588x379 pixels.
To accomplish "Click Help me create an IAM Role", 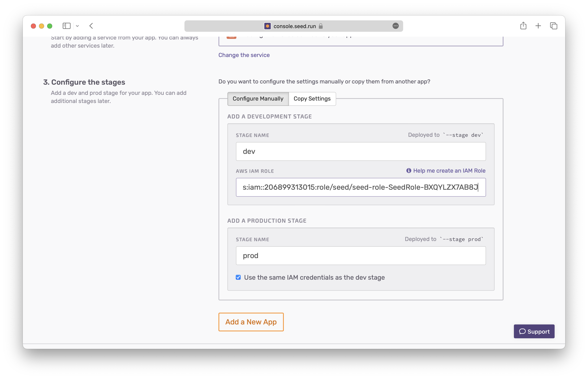I will pyautogui.click(x=449, y=171).
